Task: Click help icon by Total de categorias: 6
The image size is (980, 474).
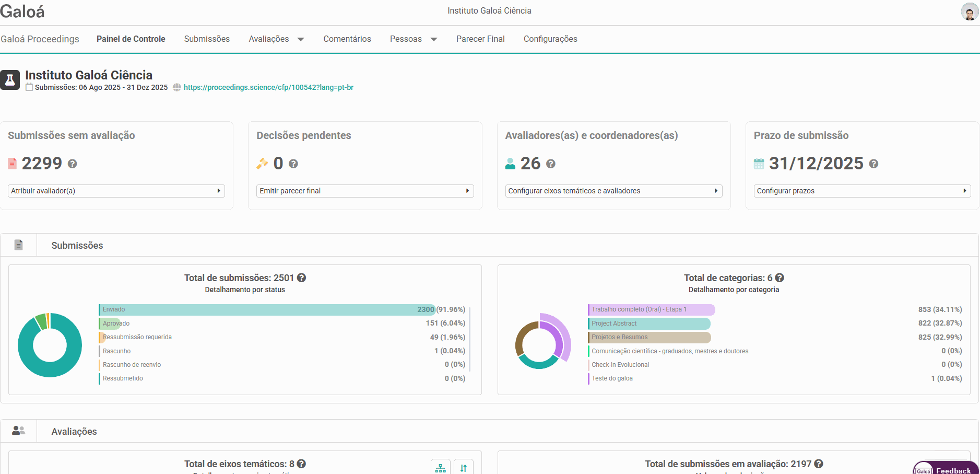Action: click(x=780, y=278)
